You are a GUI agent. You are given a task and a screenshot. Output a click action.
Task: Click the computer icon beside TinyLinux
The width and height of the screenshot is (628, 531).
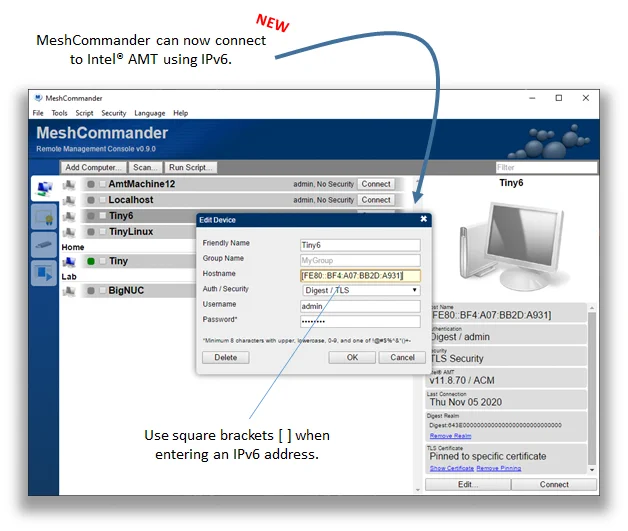click(x=69, y=232)
